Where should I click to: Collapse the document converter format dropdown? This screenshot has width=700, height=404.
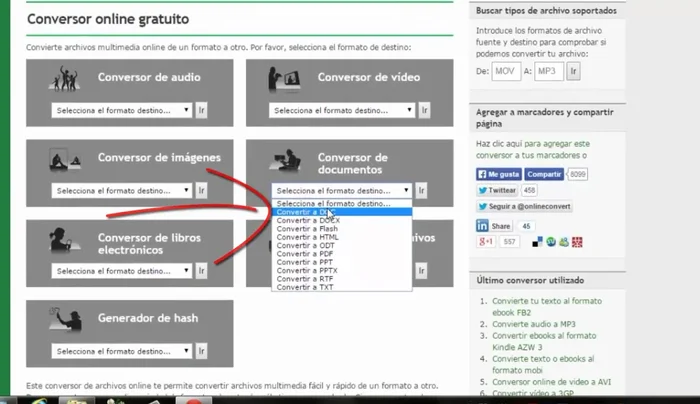[342, 191]
